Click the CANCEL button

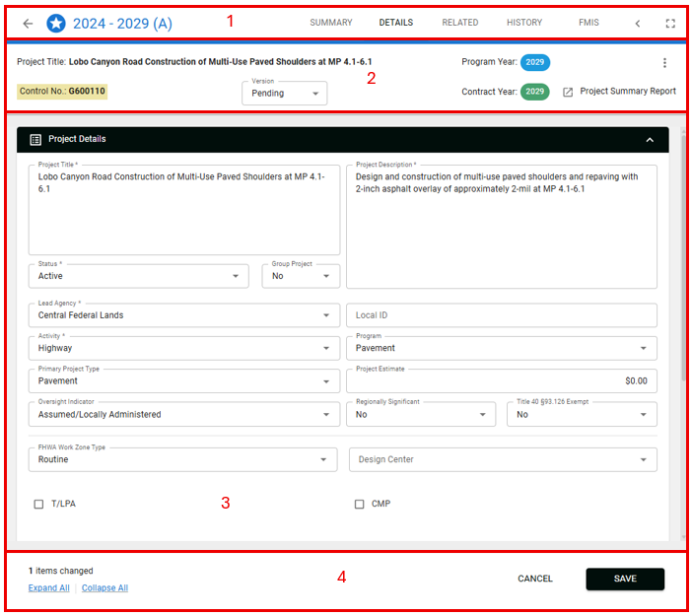(535, 579)
